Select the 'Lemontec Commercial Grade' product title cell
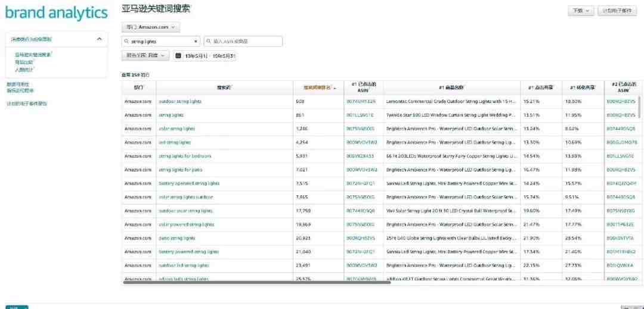 (451, 101)
